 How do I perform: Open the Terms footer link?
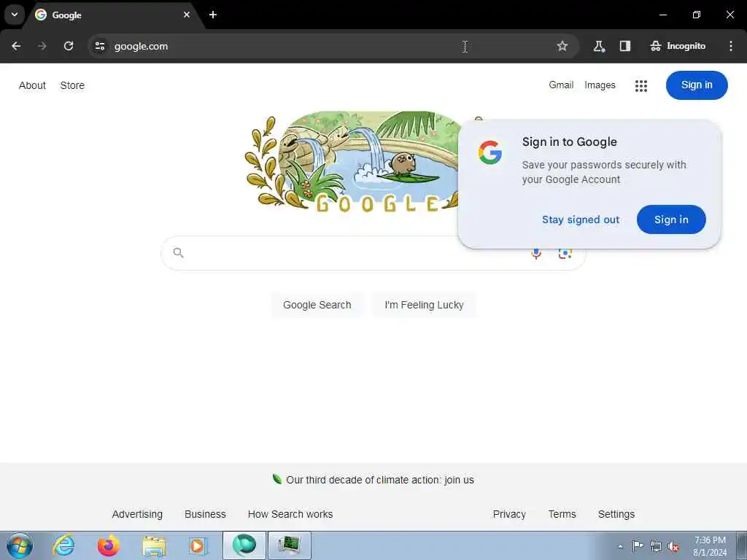tap(562, 514)
